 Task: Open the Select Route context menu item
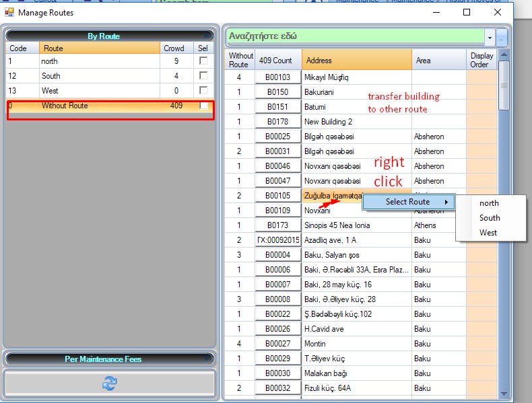[x=408, y=202]
